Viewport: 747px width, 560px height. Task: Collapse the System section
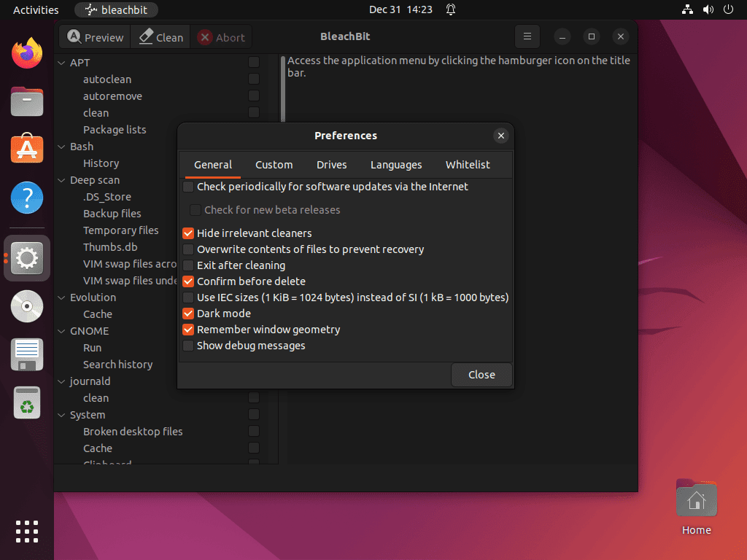pos(61,414)
